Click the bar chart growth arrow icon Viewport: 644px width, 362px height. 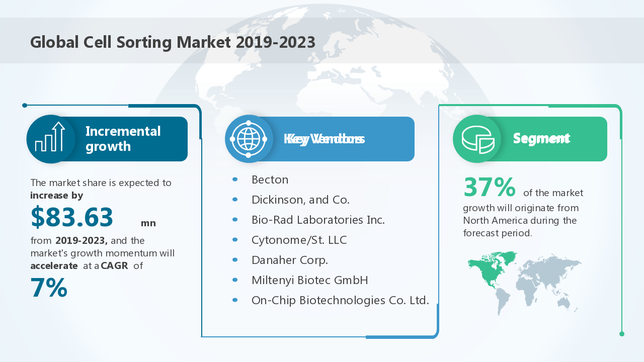point(50,139)
